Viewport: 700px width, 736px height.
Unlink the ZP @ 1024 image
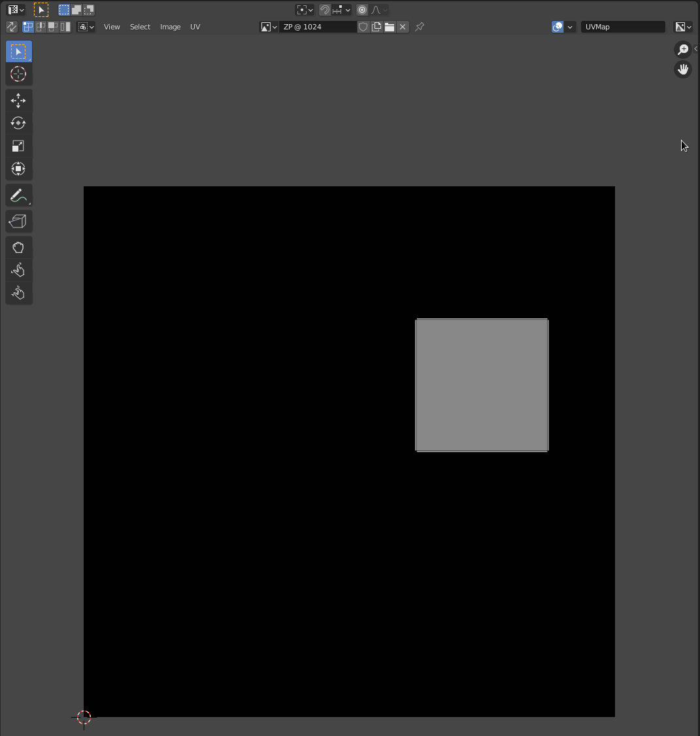403,27
